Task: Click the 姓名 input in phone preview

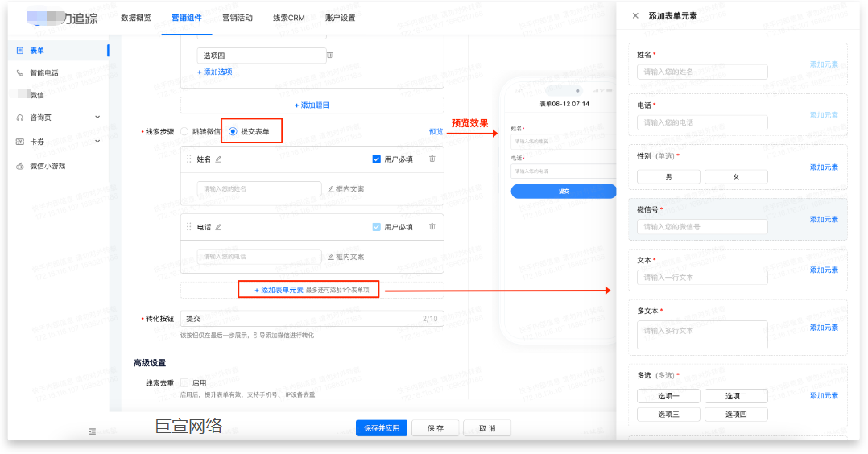Action: [564, 141]
